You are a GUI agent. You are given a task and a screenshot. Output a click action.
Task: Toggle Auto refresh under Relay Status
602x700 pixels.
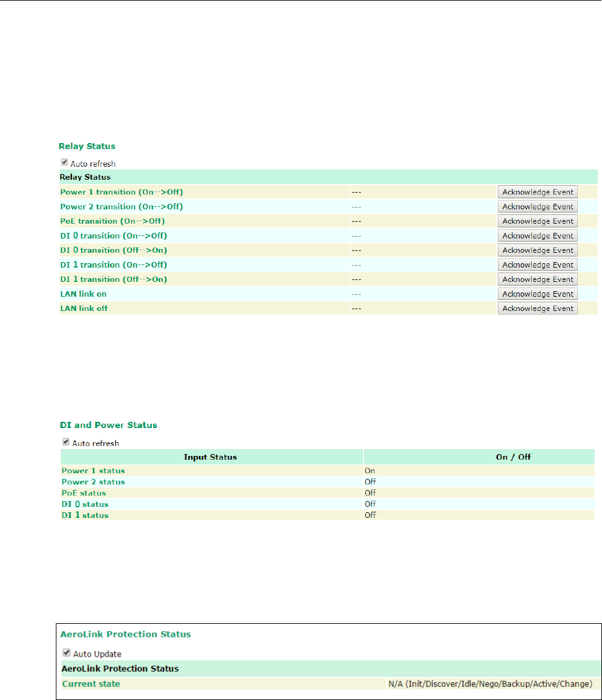click(64, 162)
